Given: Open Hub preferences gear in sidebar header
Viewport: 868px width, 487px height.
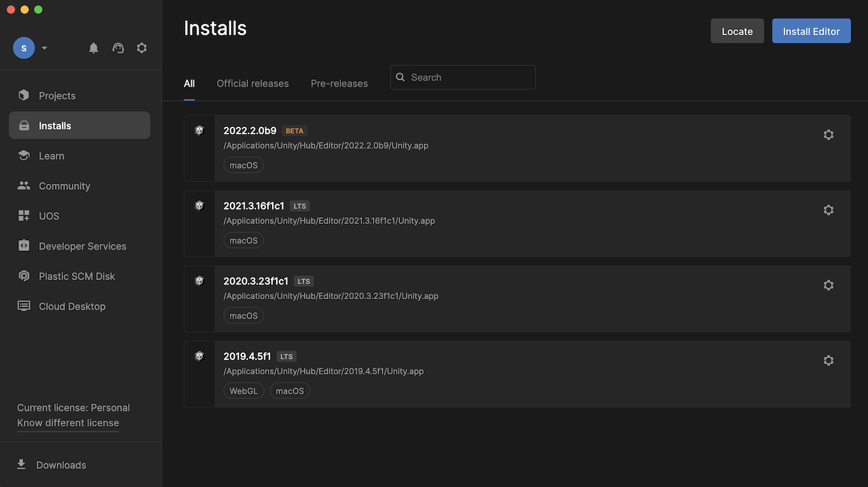Looking at the screenshot, I should [142, 48].
